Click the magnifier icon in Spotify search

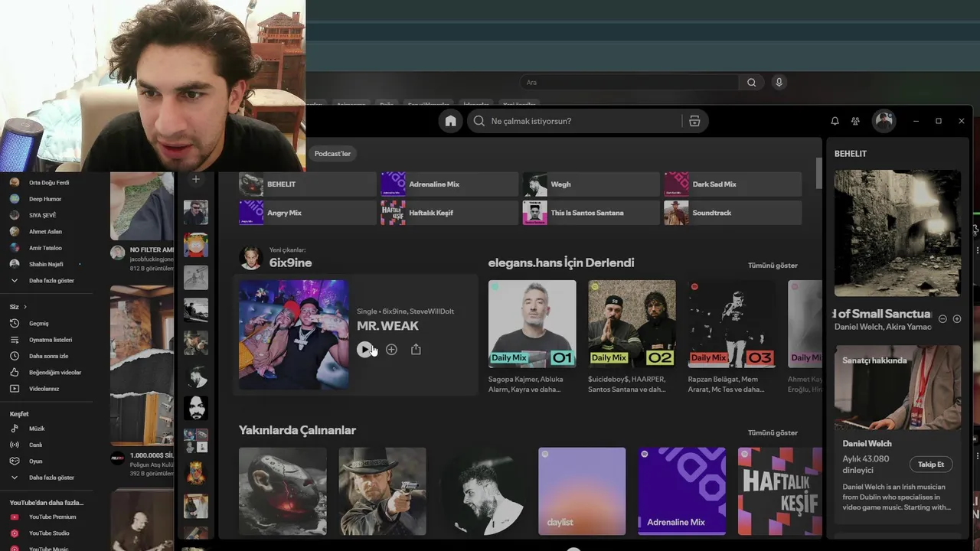coord(479,121)
